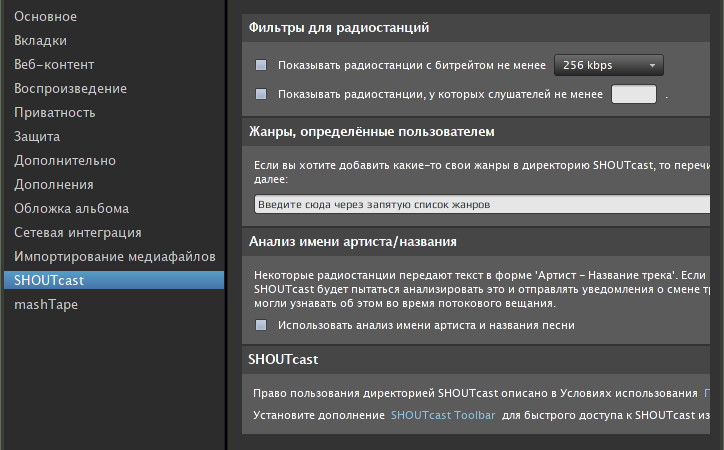Select the SHOUTcast sidebar entry
Viewport: 724px width, 450px height.
[114, 280]
